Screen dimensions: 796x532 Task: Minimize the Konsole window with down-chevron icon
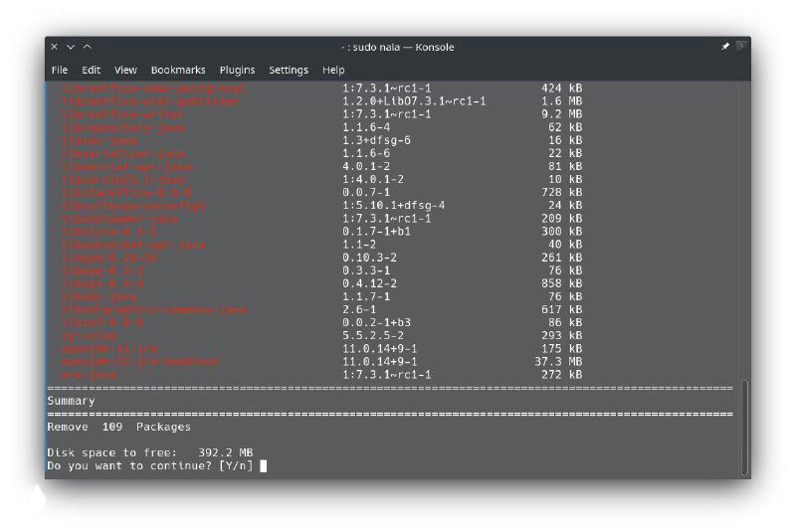pyautogui.click(x=71, y=47)
